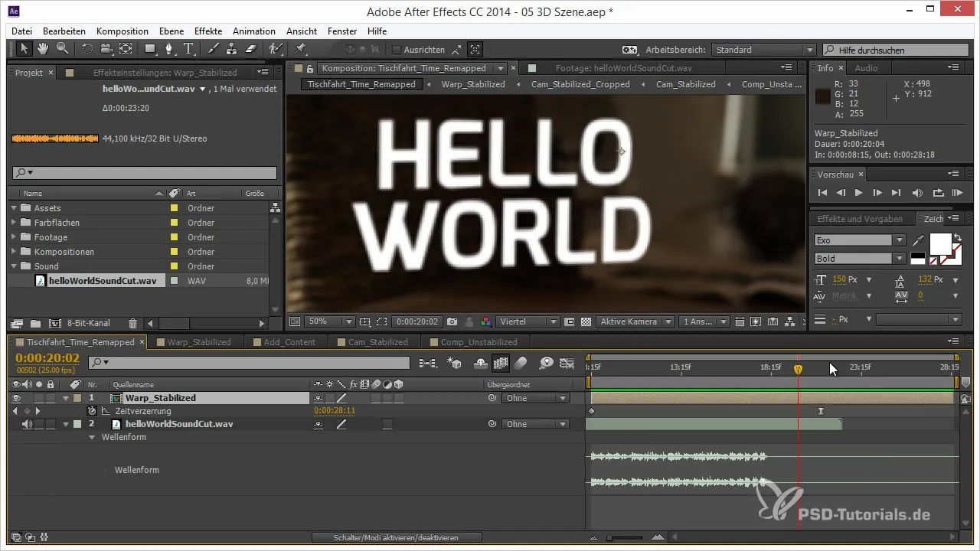Open the Audio panel tab

point(866,68)
